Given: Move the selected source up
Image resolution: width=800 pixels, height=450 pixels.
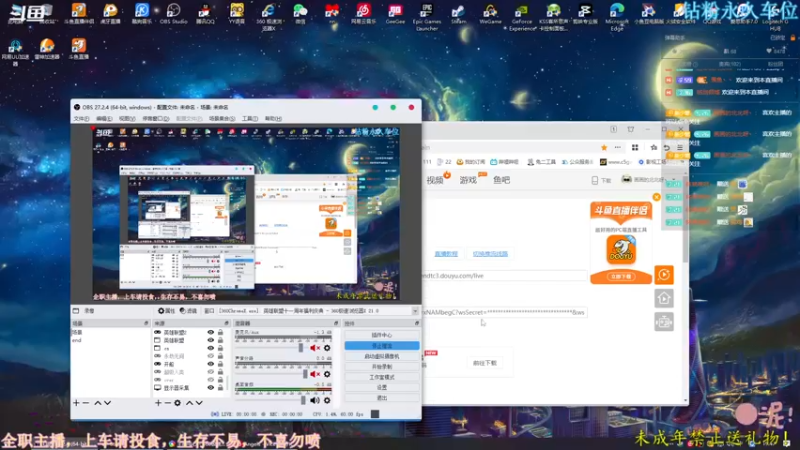Looking at the screenshot, I should pos(189,403).
